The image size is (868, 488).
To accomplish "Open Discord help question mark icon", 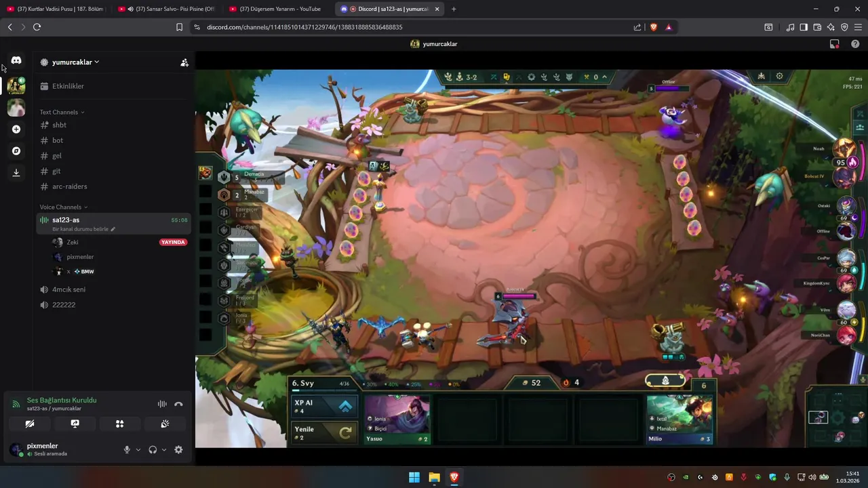I will [x=855, y=44].
